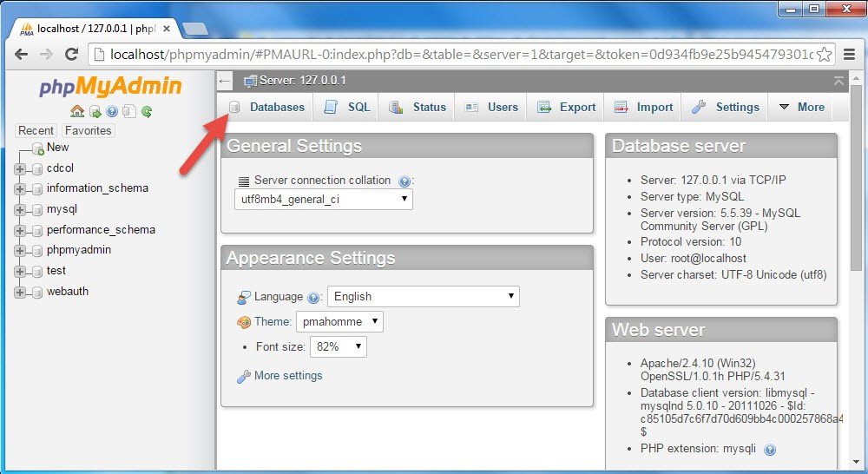Image resolution: width=868 pixels, height=474 pixels.
Task: Click the green log out icon in sidebar
Action: pyautogui.click(x=95, y=111)
